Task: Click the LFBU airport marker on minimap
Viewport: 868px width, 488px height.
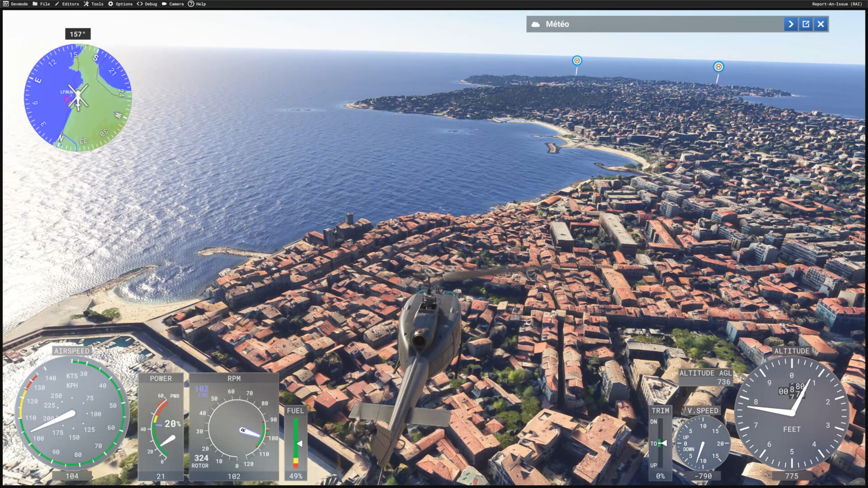Action: (x=66, y=99)
